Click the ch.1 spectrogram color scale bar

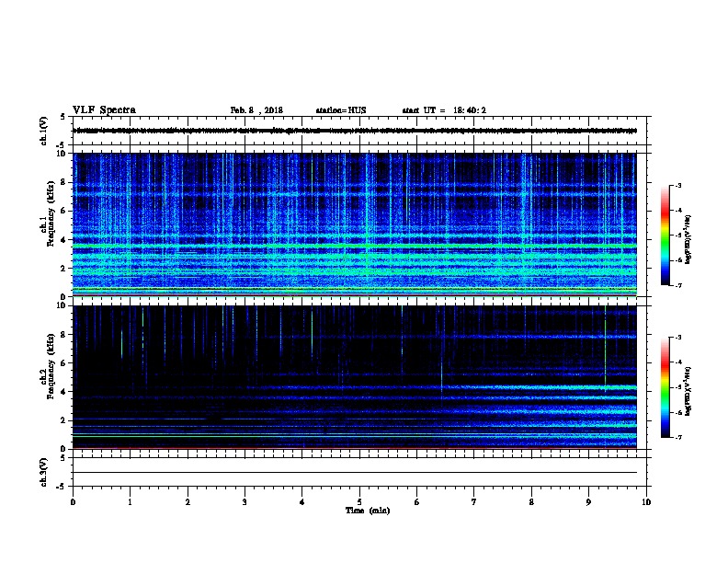(665, 236)
